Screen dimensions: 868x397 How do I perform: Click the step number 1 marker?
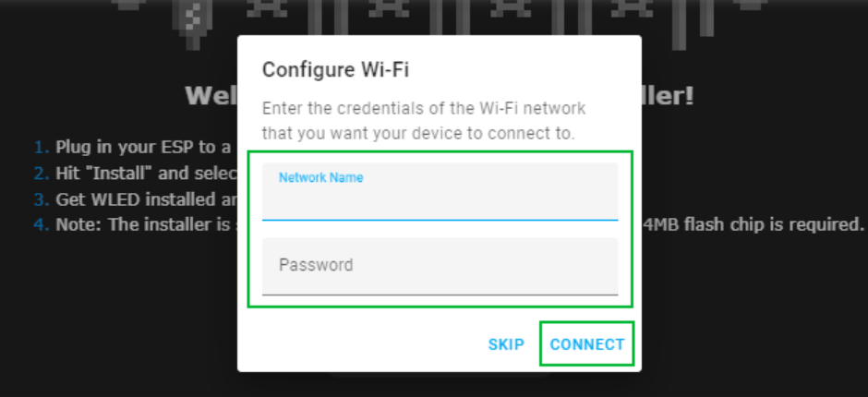(40, 147)
